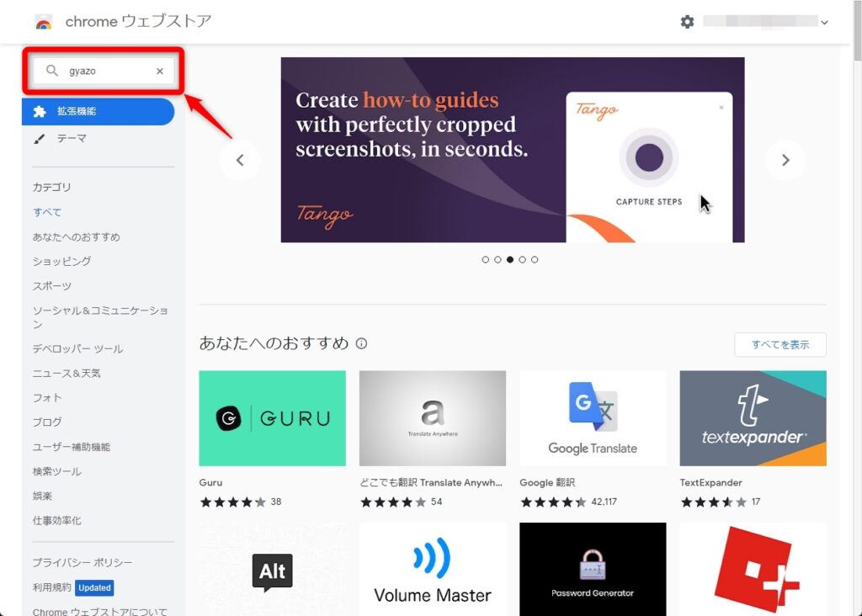Click the Guru extension title
Screen dimensions: 862x616
coord(210,482)
